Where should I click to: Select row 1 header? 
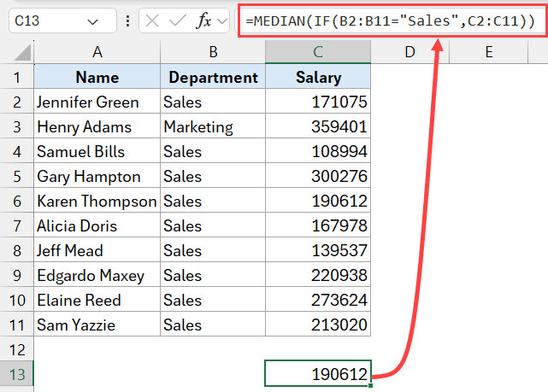17,78
